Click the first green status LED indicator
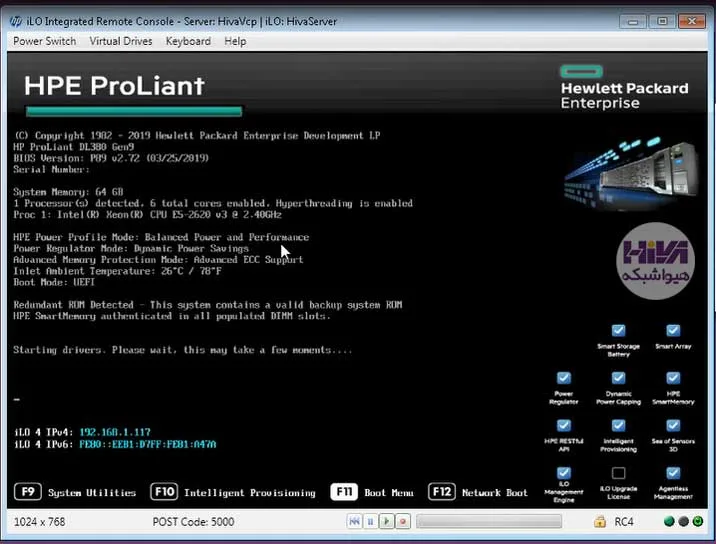This screenshot has height=544, width=716. [669, 521]
